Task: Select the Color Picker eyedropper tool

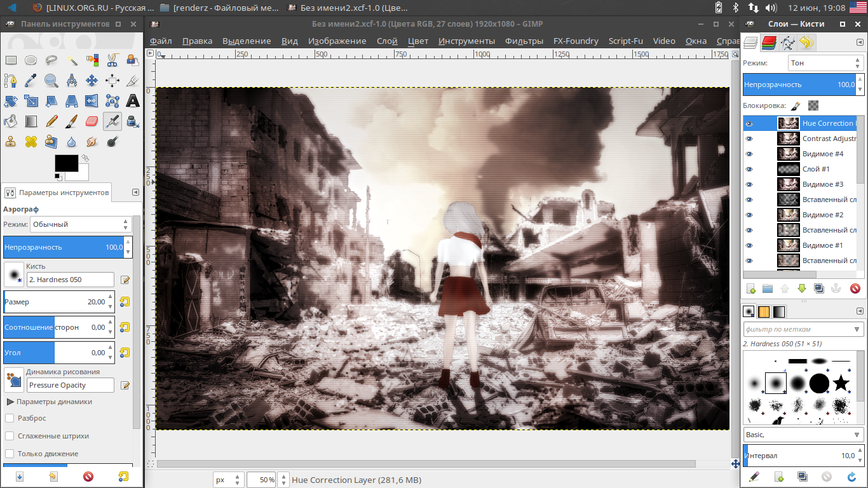Action: pos(31,81)
